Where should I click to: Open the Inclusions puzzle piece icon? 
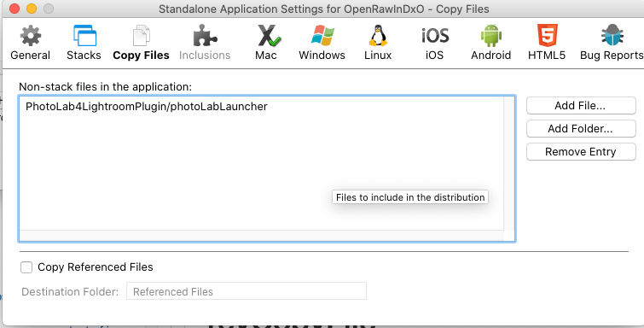pyautogui.click(x=205, y=35)
